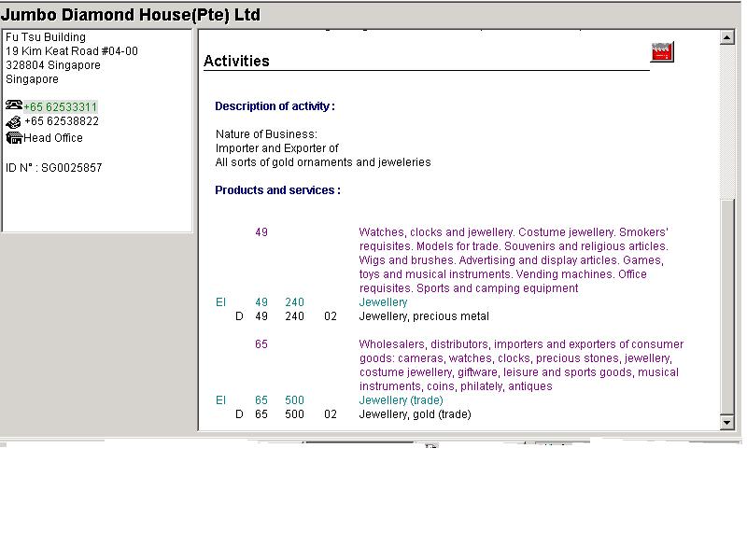This screenshot has height=560, width=747.
Task: Click the Wholesalers, distributors description paragraph
Action: (519, 365)
